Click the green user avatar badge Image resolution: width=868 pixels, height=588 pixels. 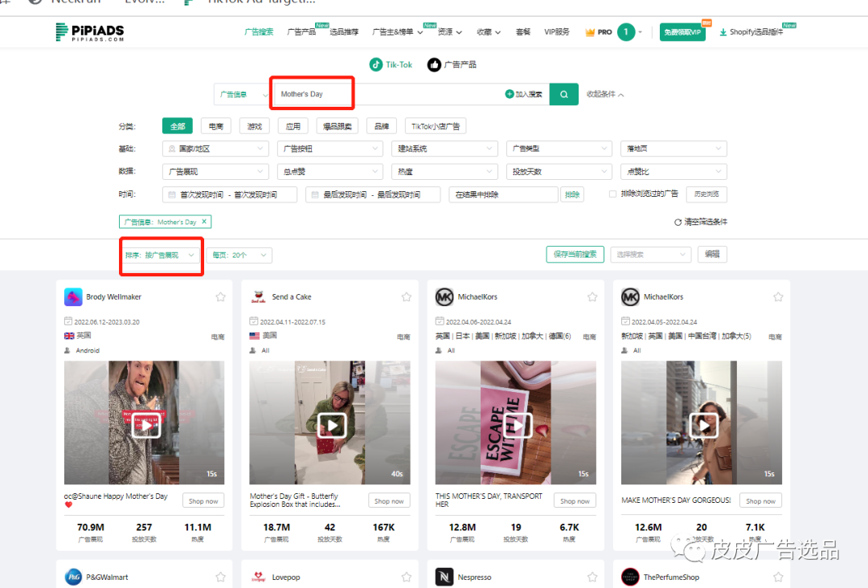click(626, 32)
